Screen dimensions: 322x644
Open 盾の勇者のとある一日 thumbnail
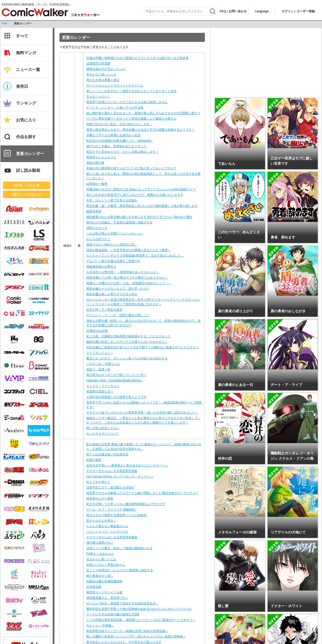coord(240,355)
